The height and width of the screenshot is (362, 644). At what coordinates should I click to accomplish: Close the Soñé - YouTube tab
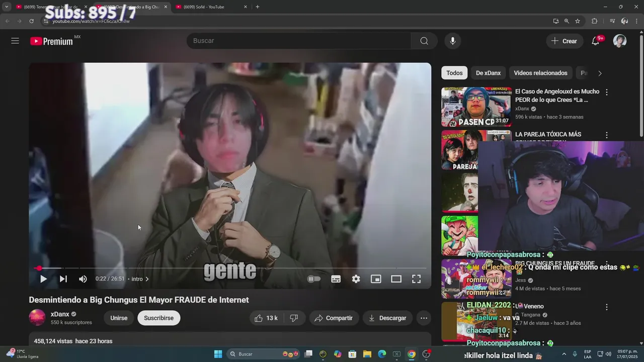click(x=246, y=7)
